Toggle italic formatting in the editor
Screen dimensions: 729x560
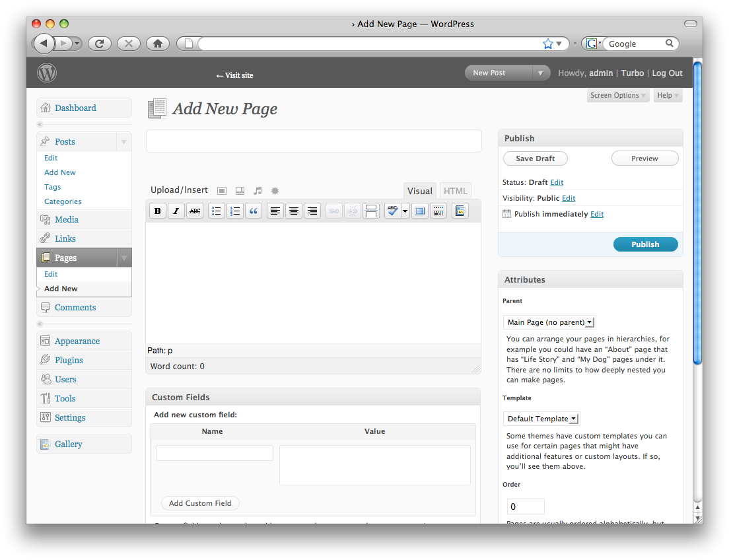click(x=176, y=211)
